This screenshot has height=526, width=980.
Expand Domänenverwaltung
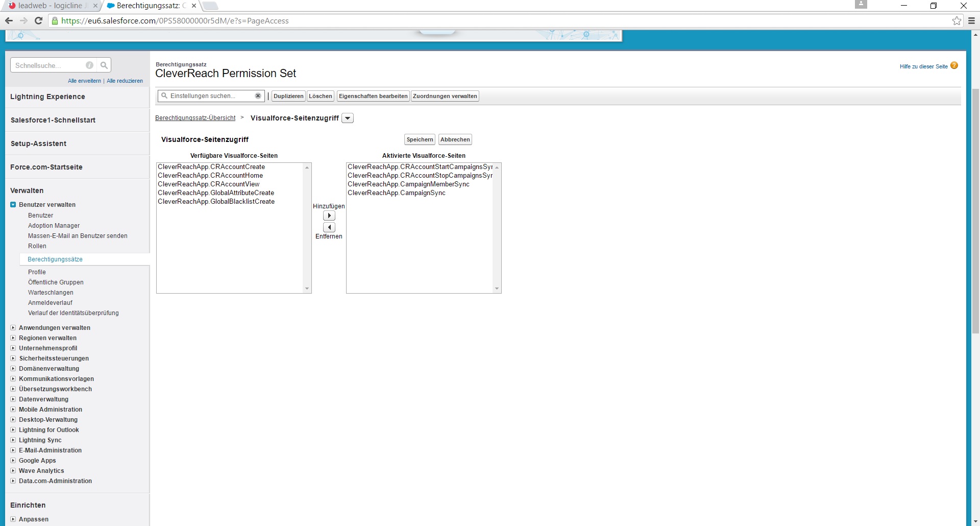click(x=13, y=368)
